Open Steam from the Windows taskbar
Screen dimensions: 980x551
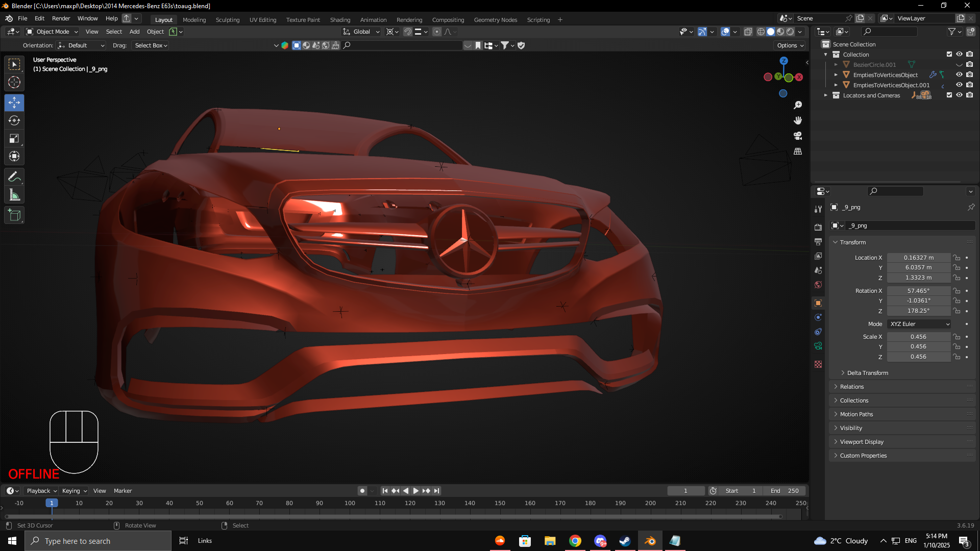pyautogui.click(x=625, y=541)
